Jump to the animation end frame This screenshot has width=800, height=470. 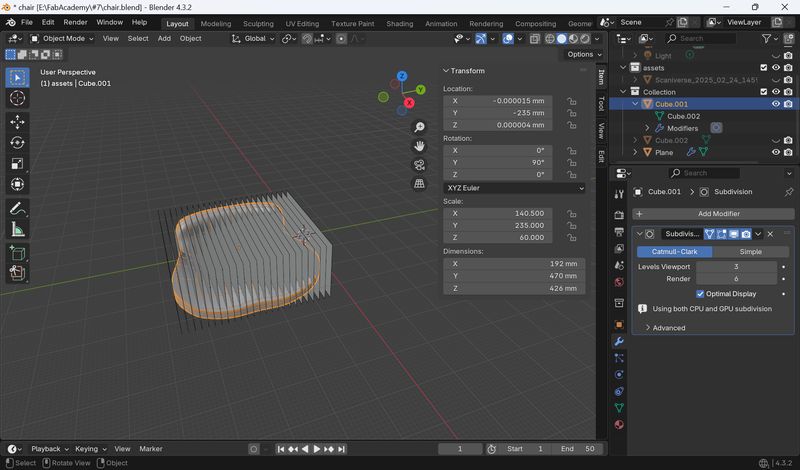tap(341, 449)
